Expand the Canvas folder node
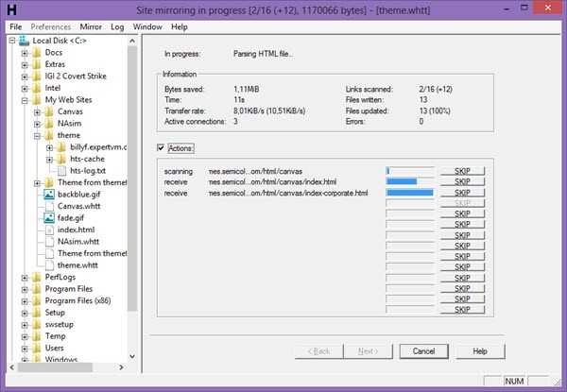The width and height of the screenshot is (567, 392). click(37, 112)
